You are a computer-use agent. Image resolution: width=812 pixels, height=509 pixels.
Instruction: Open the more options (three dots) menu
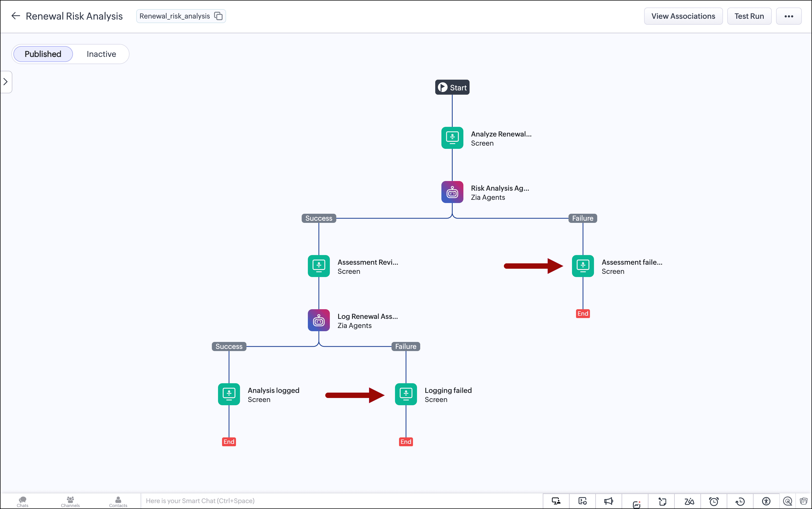[788, 16]
